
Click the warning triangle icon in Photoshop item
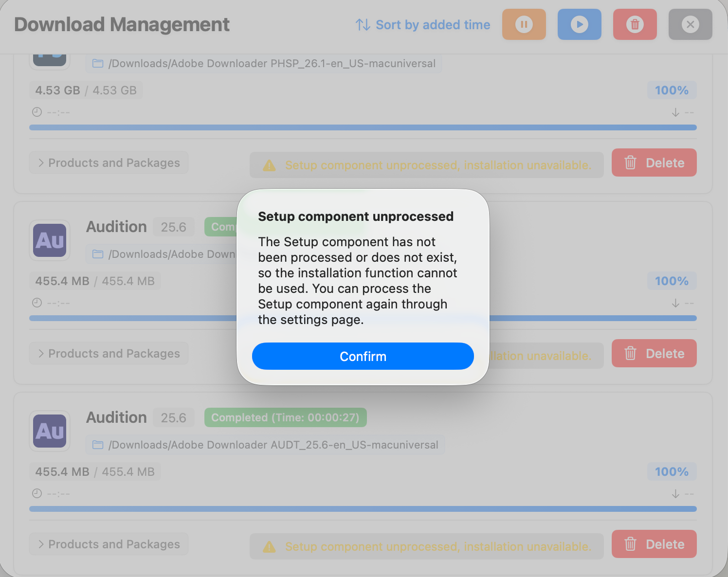[269, 165]
